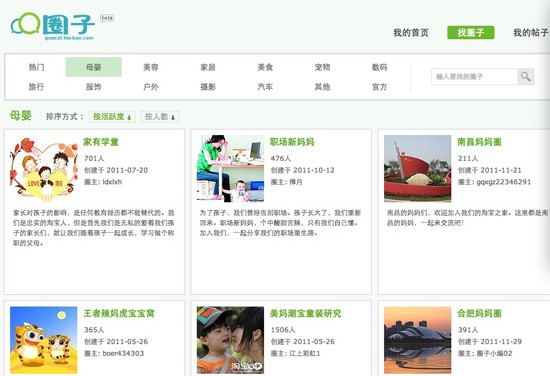This screenshot has width=550, height=376.
Task: Click the 美妈潮宝童装研究 child photo thumbnail
Action: tap(230, 340)
